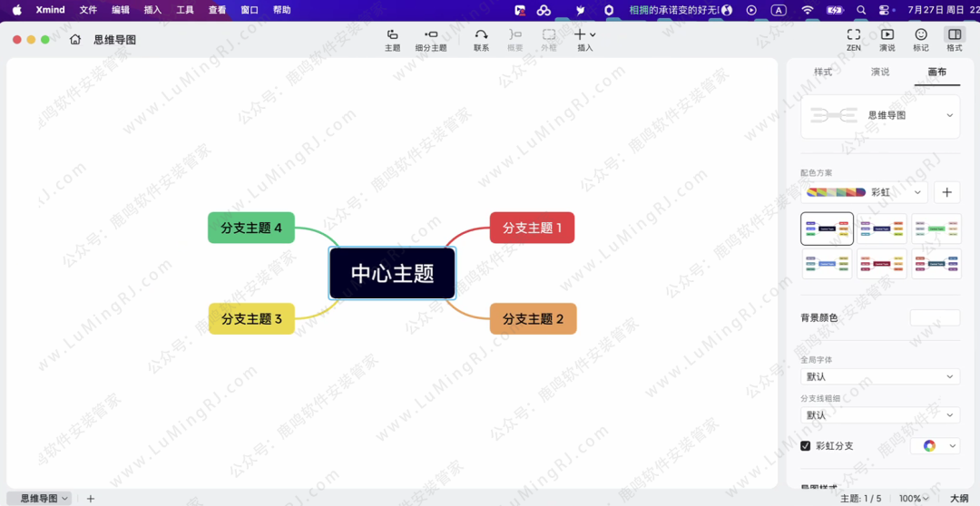Open the 文件 menu
Screen dimensions: 980x506
pyautogui.click(x=88, y=10)
